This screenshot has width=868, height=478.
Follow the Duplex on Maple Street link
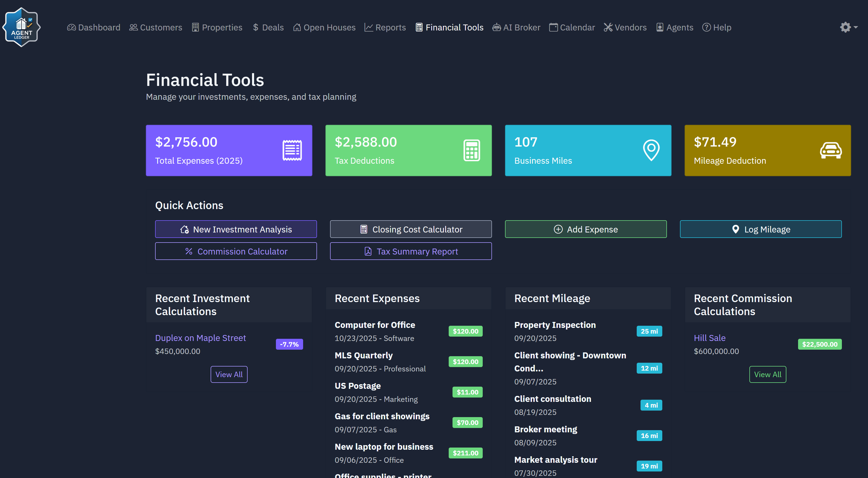coord(201,338)
